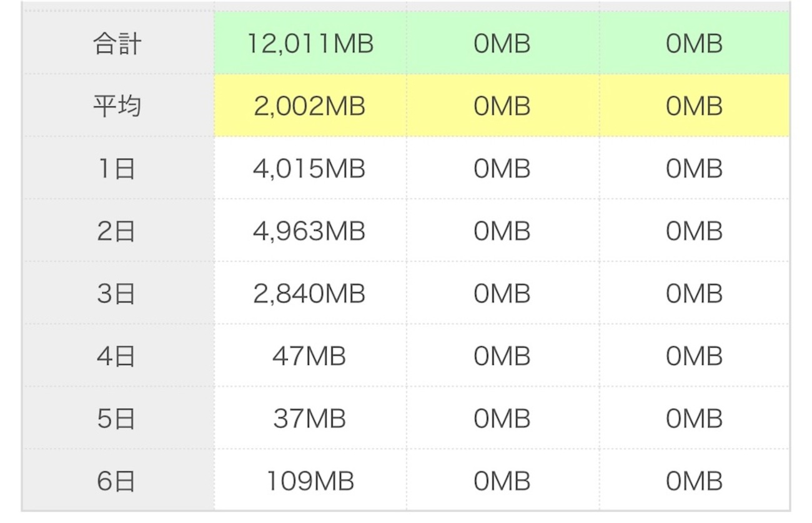The width and height of the screenshot is (812, 523).
Task: Click the 5日 row header
Action: coord(117,419)
